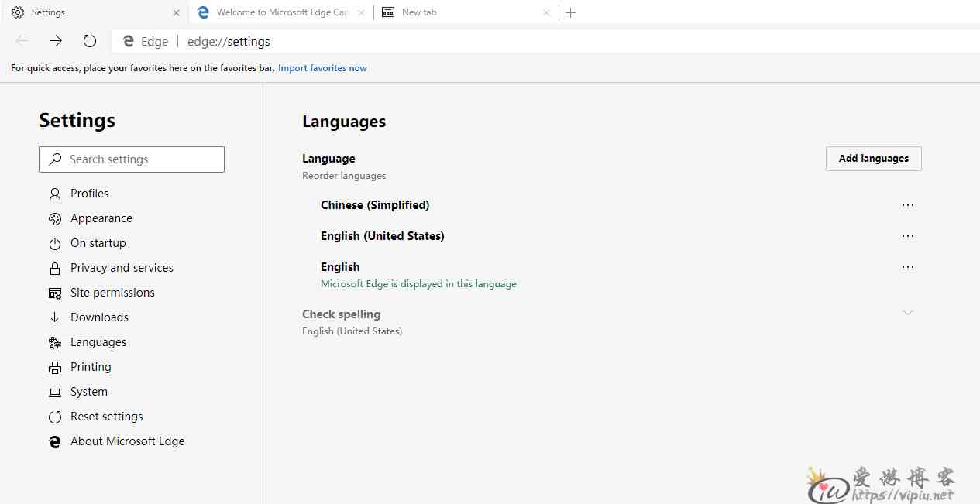Open a new tab with plus button
This screenshot has height=504, width=980.
(x=571, y=12)
